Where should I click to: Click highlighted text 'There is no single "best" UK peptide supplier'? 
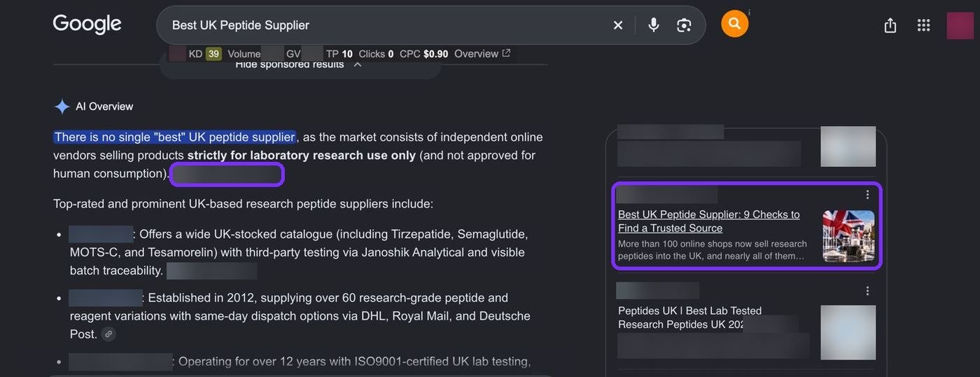[174, 137]
